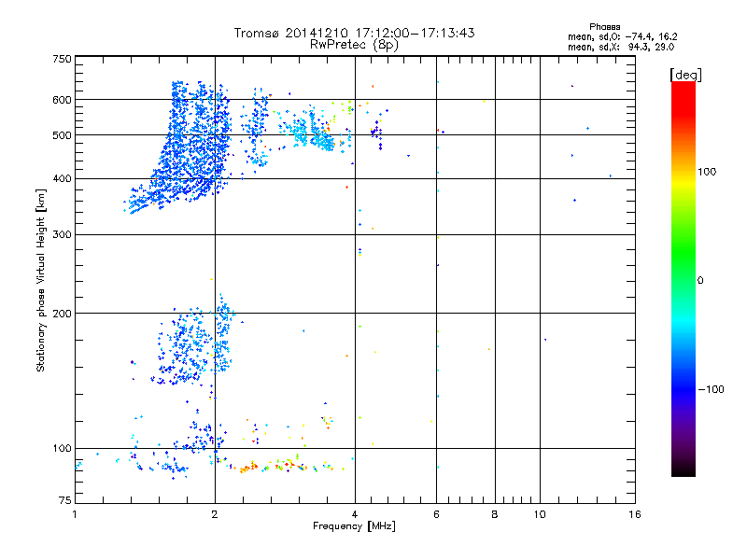Click the colorbar tick label '100'

707,172
